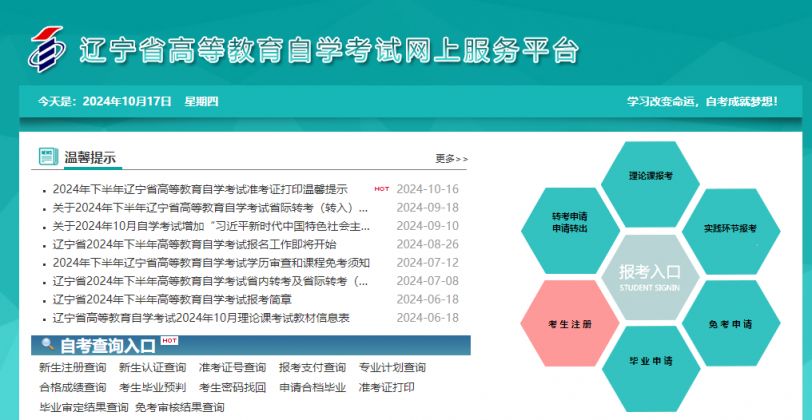Click the central 报考入口 hexagon

tap(650, 278)
